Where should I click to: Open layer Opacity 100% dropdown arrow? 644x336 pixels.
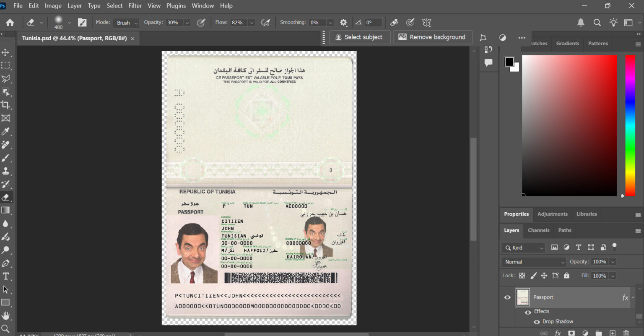[x=613, y=262]
